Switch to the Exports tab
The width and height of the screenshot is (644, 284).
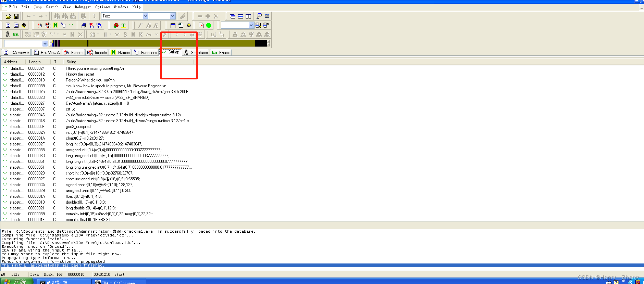click(74, 52)
